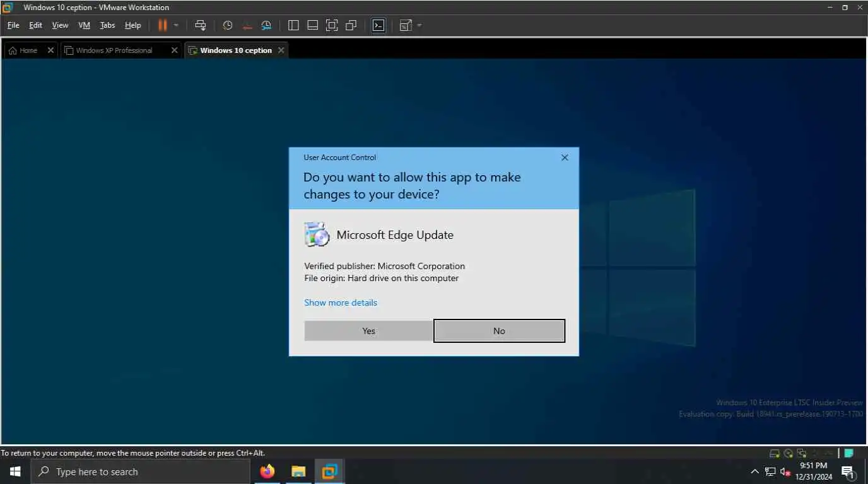Click the Show more details link
Viewport: 868px width, 484px height.
tap(341, 302)
